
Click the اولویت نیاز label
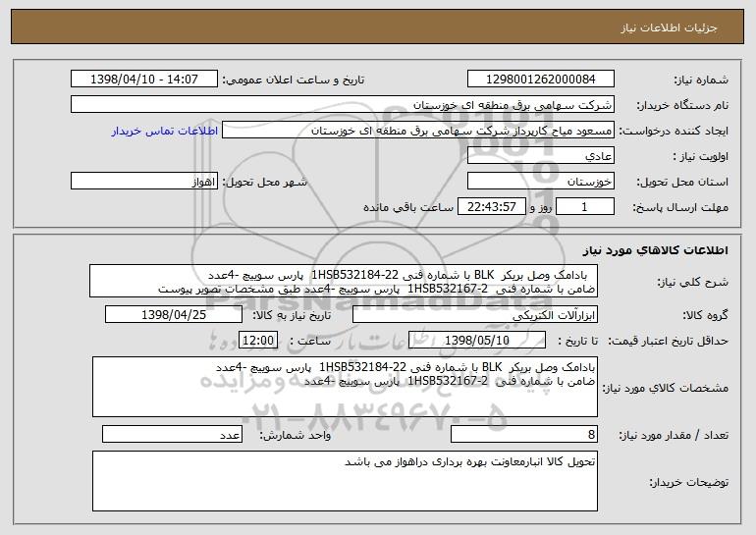point(701,157)
